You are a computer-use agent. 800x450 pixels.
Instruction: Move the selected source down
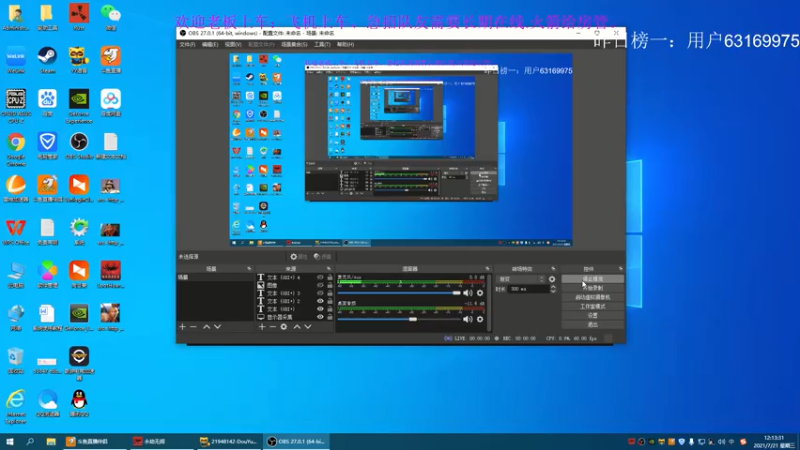pos(308,327)
